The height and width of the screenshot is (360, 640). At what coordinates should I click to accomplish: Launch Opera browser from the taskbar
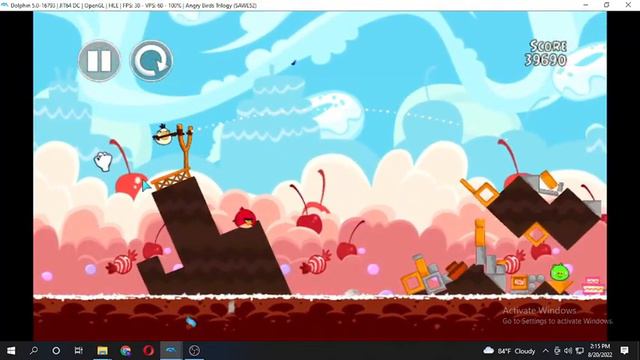(x=149, y=351)
